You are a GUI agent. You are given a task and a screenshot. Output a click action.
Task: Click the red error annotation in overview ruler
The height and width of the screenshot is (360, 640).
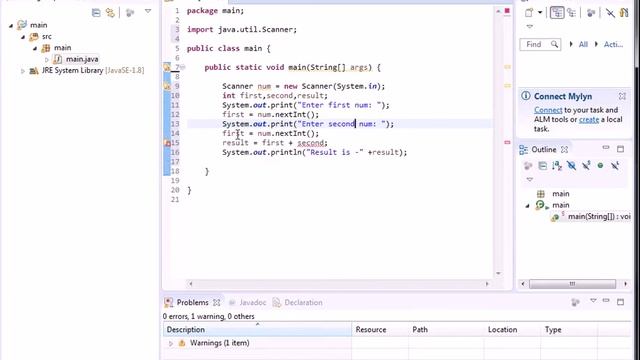click(x=507, y=142)
